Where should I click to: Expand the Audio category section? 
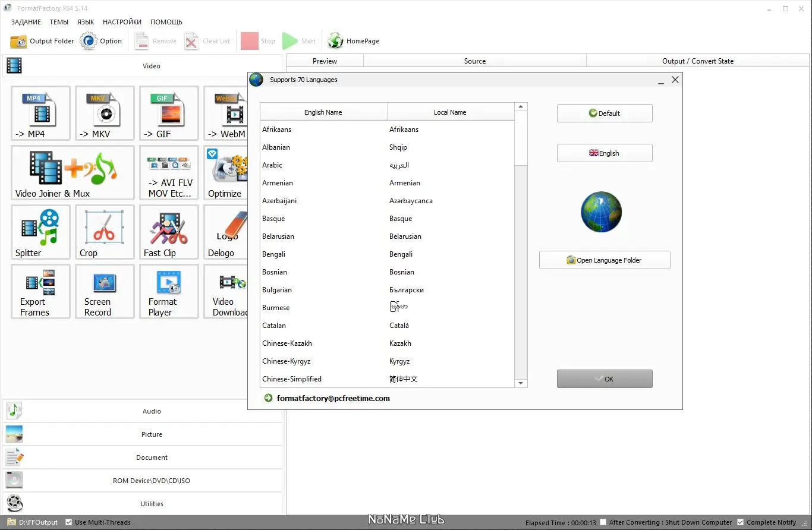pyautogui.click(x=143, y=411)
